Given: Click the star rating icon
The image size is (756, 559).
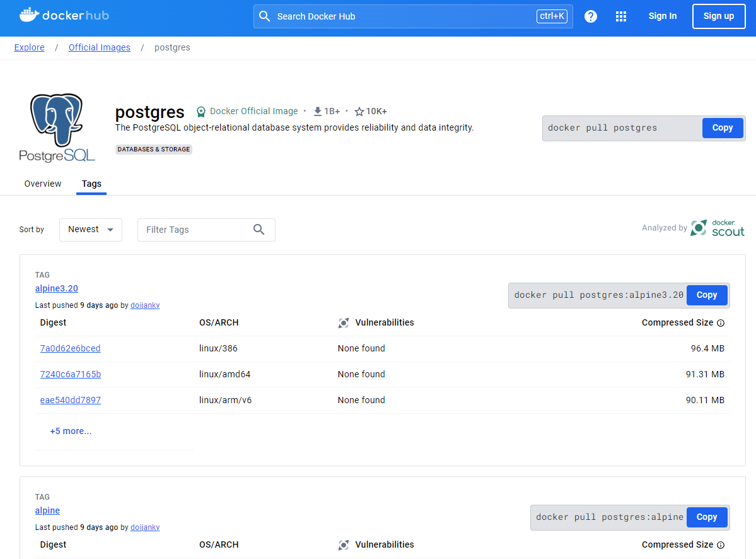Looking at the screenshot, I should pos(359,112).
